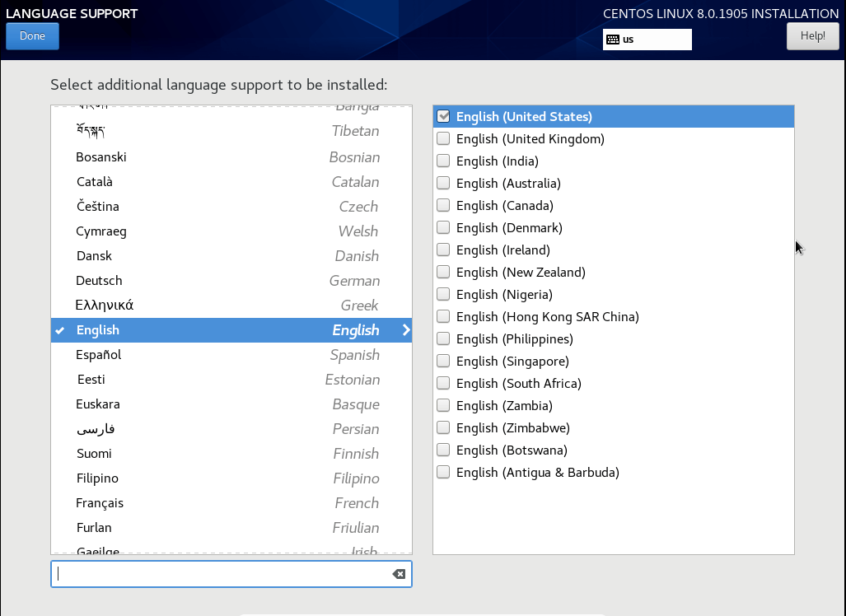Screen dimensions: 846x616
Task: Enable English (Zambia) checkbox
Action: (443, 405)
